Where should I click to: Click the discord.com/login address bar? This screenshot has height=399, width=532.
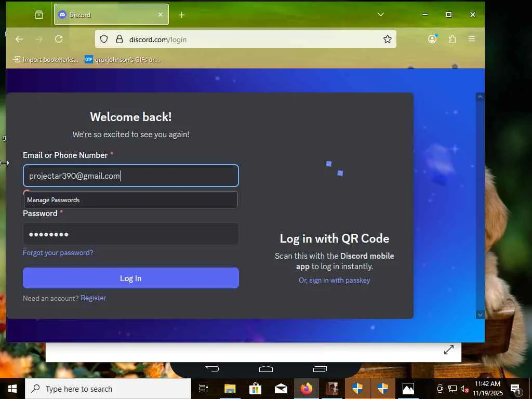[246, 39]
